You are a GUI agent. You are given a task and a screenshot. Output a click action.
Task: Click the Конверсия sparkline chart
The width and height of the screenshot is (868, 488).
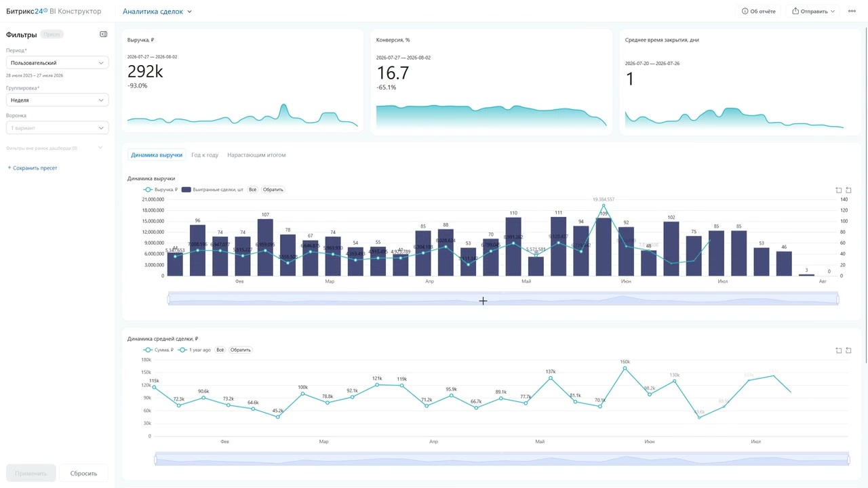492,116
